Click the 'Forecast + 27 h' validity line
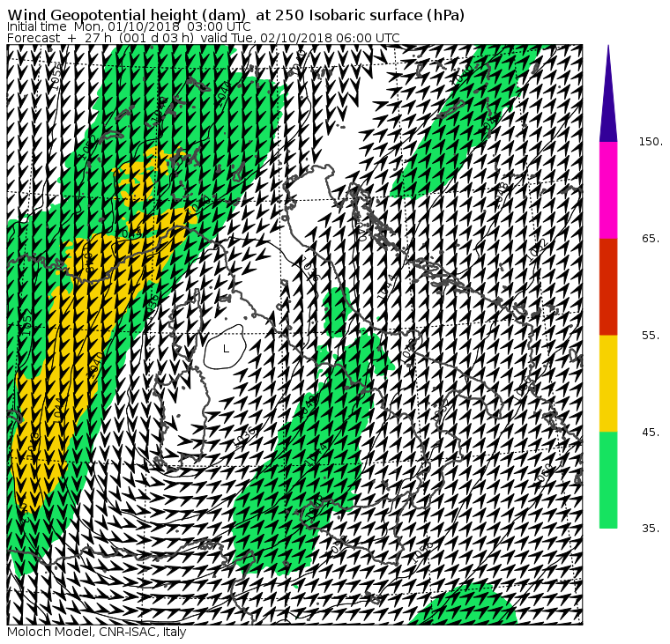The image size is (670, 644). coord(204,38)
